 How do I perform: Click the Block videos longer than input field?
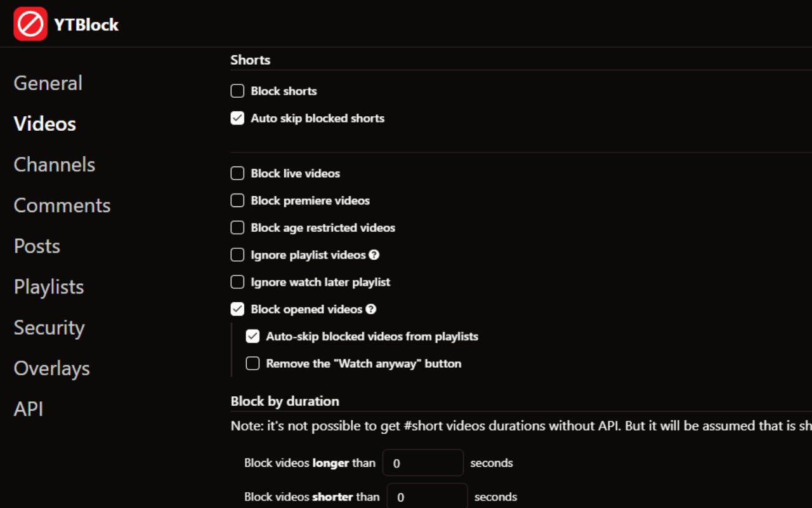[422, 463]
